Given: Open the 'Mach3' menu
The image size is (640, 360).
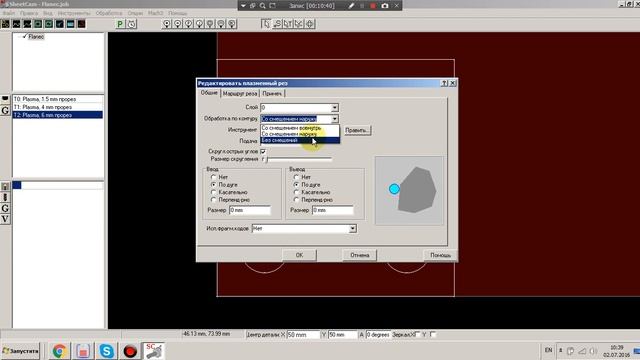Looking at the screenshot, I should pos(156,13).
